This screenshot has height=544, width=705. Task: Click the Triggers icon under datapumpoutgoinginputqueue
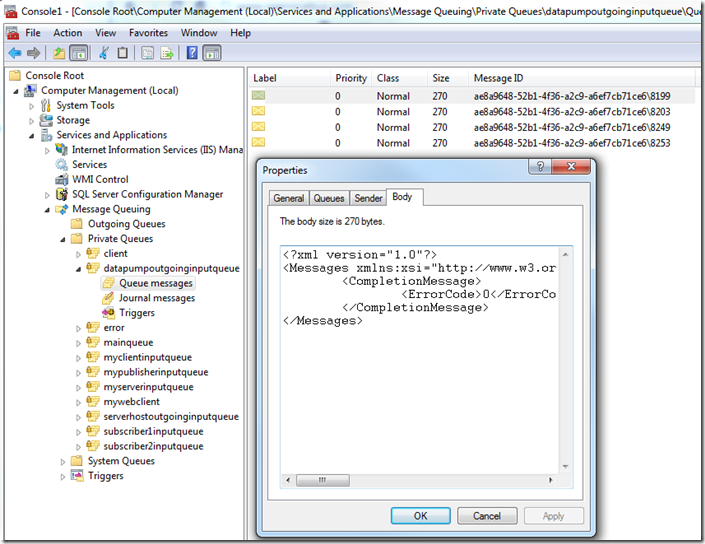click(x=108, y=312)
